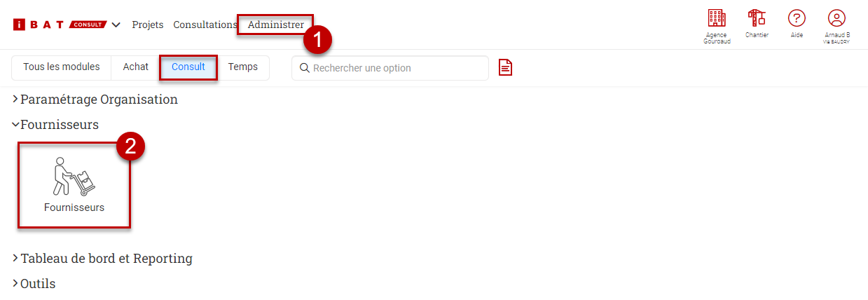Open the Arnaud B user profile icon
This screenshot has width=868, height=300.
(836, 18)
